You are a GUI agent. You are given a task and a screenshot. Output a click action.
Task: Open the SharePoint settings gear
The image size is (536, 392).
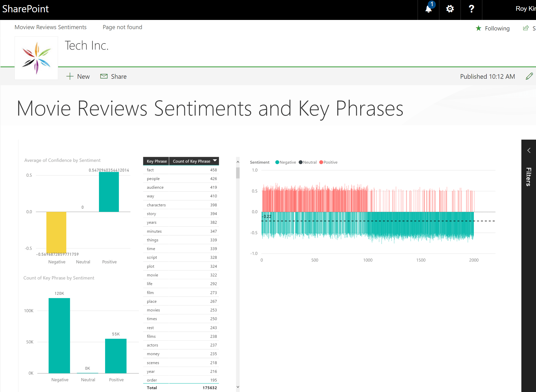click(x=450, y=9)
